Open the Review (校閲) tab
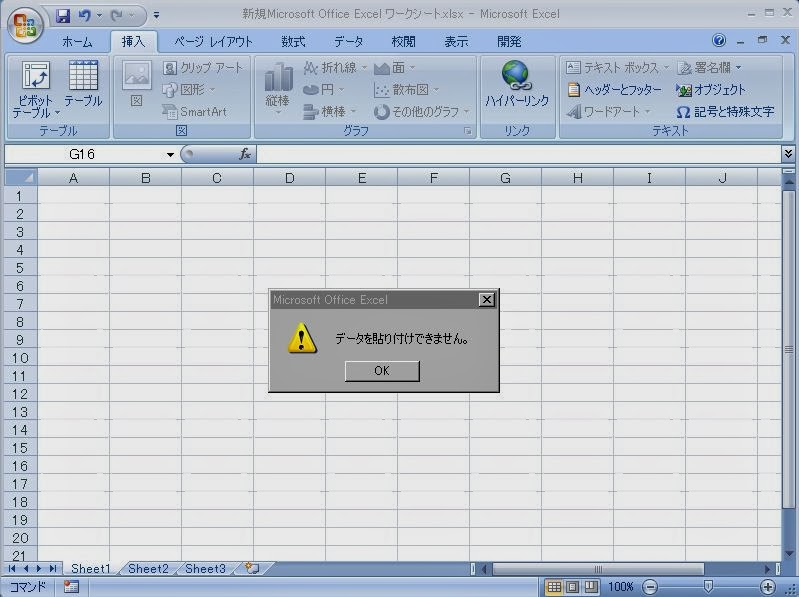This screenshot has height=597, width=799. 404,42
